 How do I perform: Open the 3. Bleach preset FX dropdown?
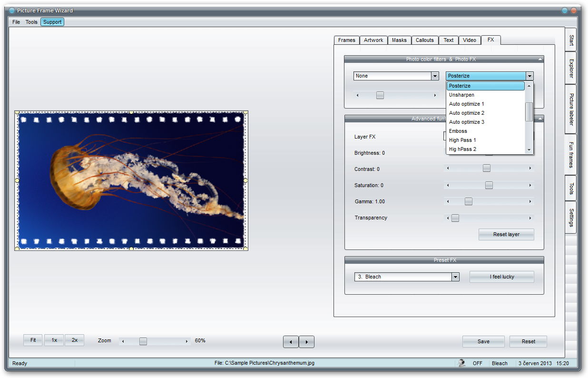pos(455,277)
